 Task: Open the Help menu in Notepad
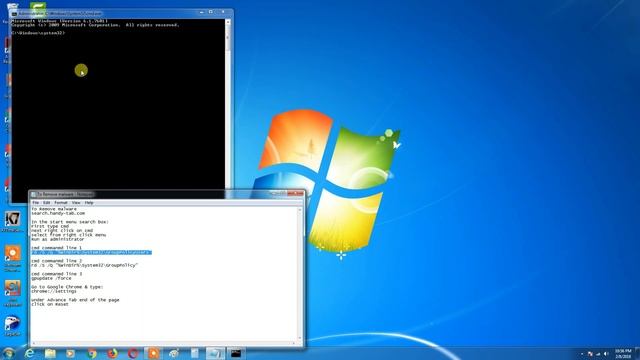89,203
